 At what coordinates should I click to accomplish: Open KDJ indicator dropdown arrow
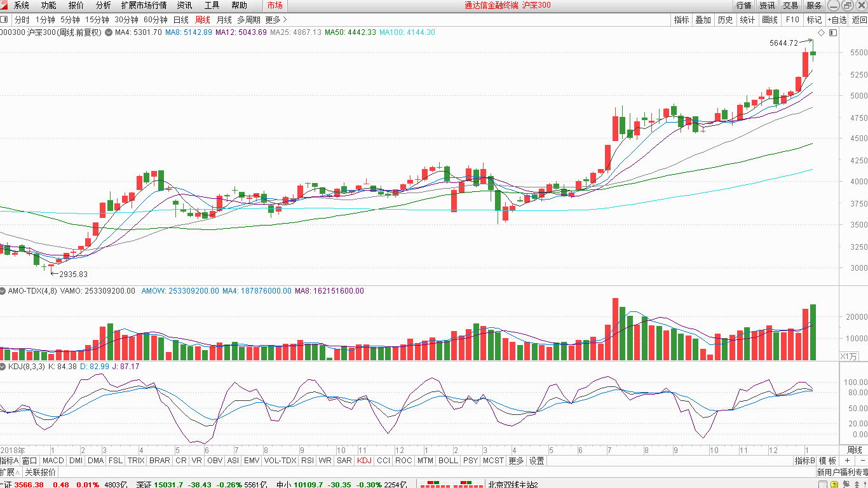pyautogui.click(x=3, y=367)
